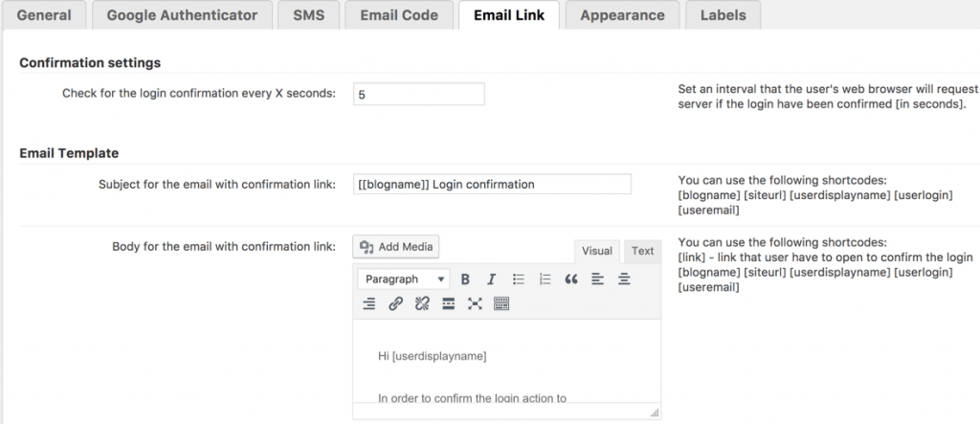
Task: Click the Add Media button
Action: click(396, 247)
